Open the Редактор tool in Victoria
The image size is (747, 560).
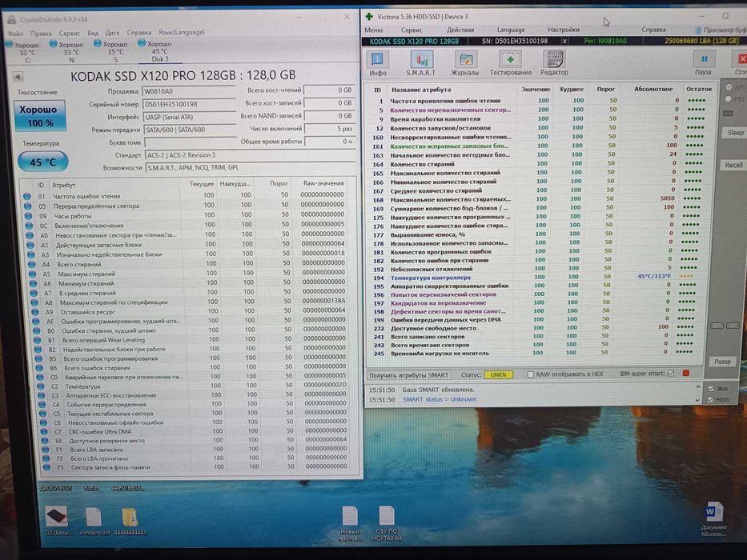554,64
